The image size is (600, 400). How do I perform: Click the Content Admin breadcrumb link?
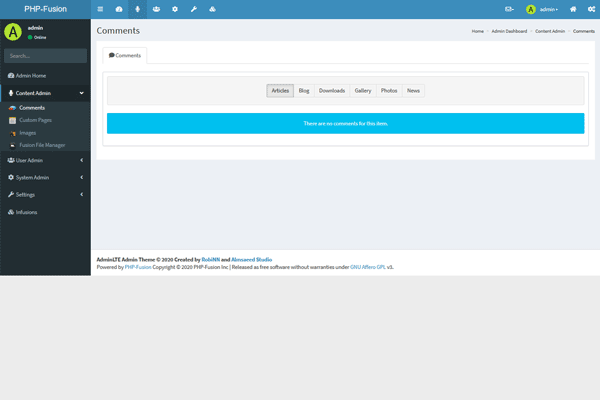[x=550, y=31]
